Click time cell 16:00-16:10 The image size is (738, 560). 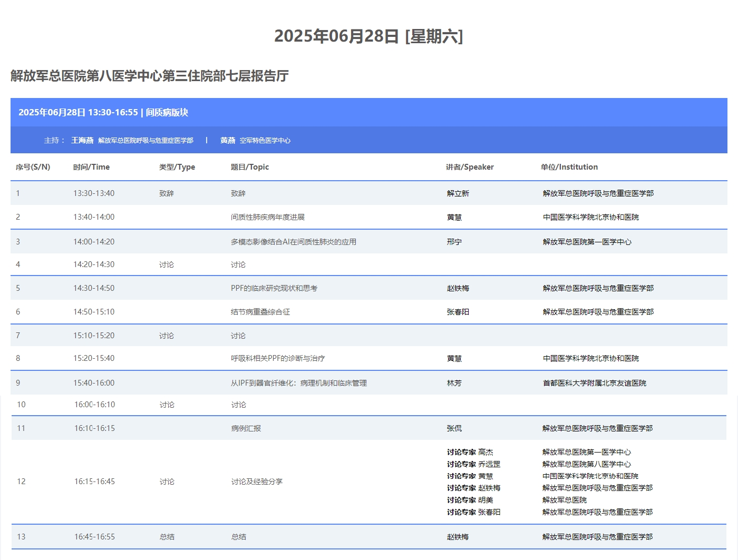tap(95, 405)
